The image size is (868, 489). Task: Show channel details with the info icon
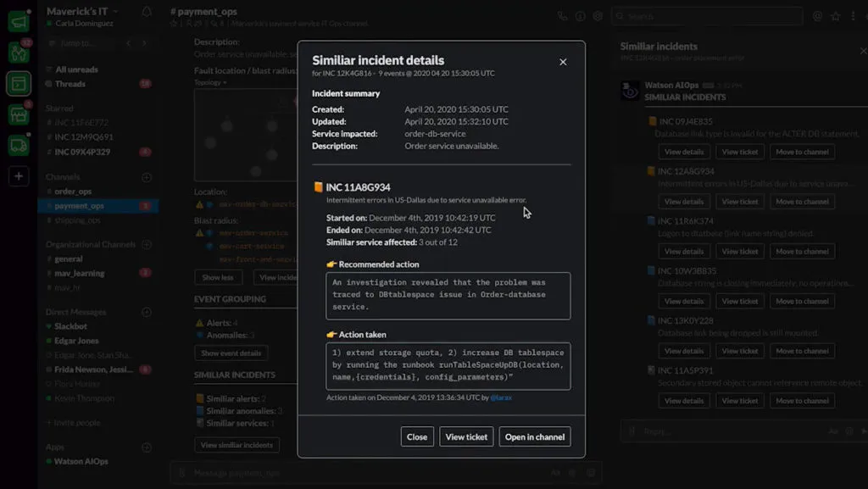(x=580, y=16)
